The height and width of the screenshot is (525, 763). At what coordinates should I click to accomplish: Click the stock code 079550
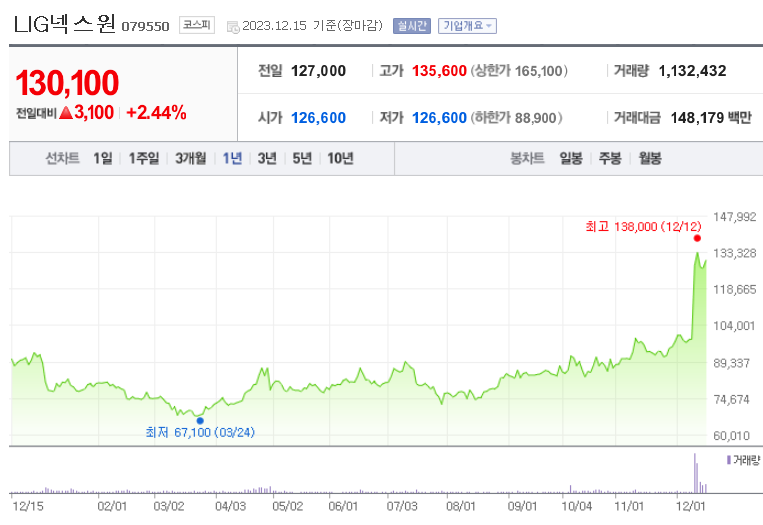(145, 26)
